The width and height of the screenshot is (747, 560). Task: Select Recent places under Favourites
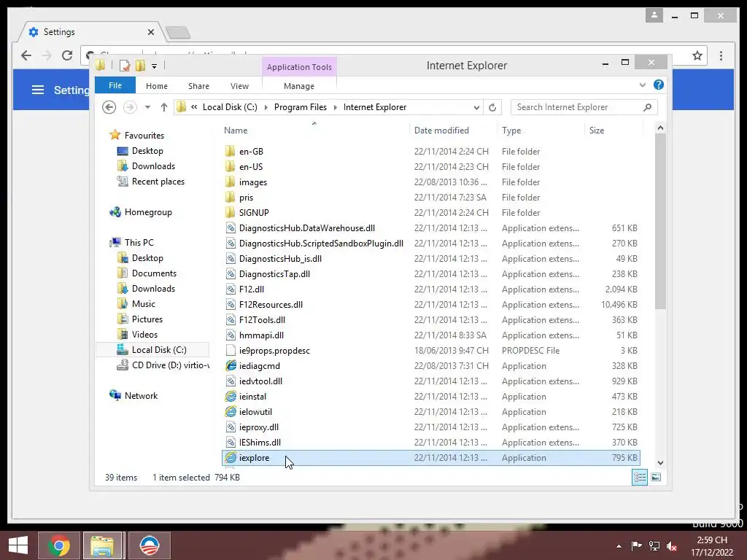point(158,182)
